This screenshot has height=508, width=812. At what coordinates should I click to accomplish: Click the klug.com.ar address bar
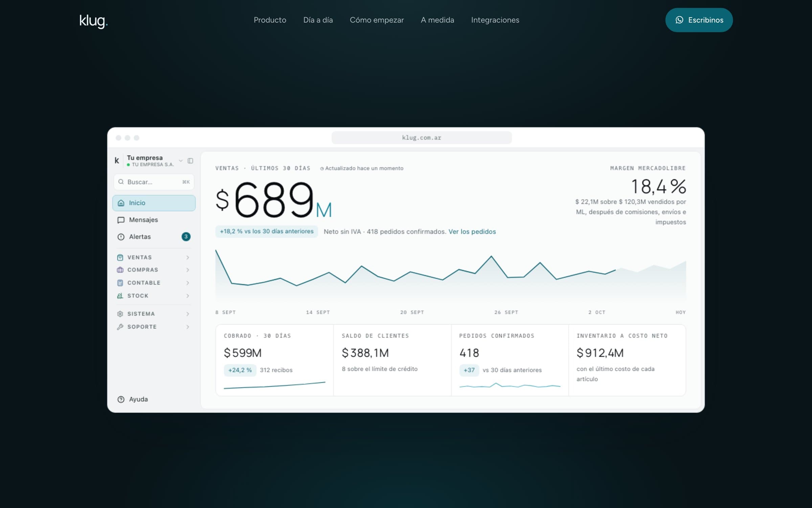coord(422,137)
